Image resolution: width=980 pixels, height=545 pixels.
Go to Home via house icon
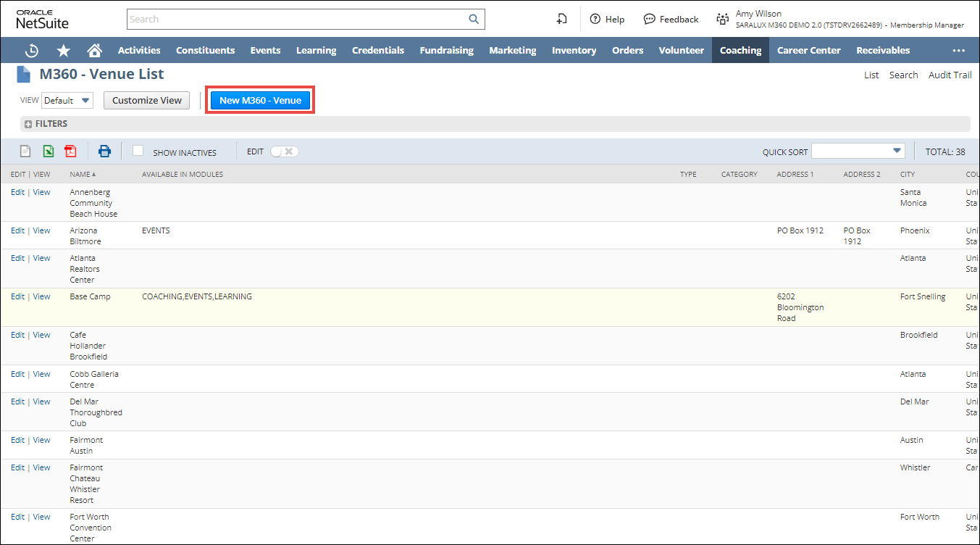[94, 51]
